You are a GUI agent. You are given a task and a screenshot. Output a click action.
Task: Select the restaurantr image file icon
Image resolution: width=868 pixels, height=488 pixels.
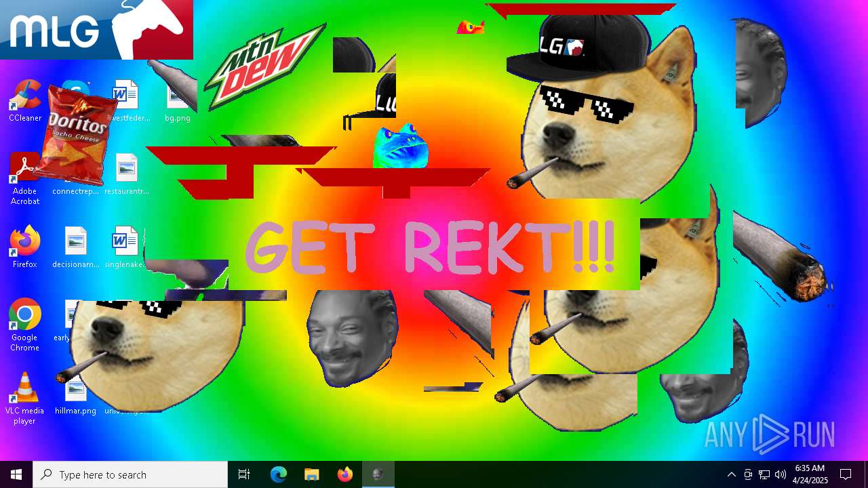point(126,174)
